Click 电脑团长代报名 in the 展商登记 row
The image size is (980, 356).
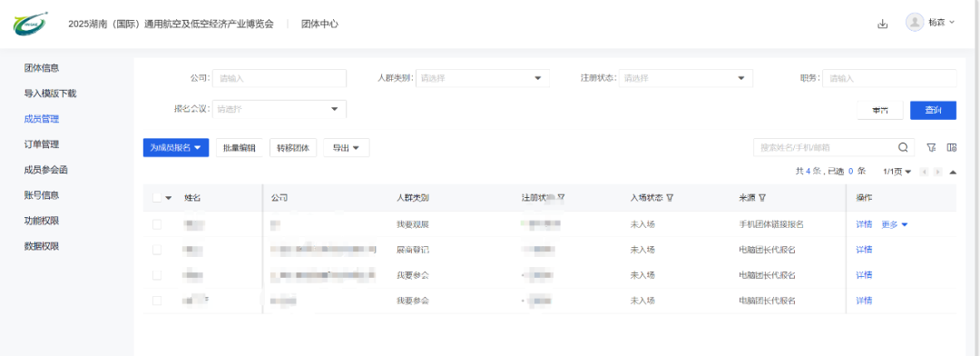767,250
